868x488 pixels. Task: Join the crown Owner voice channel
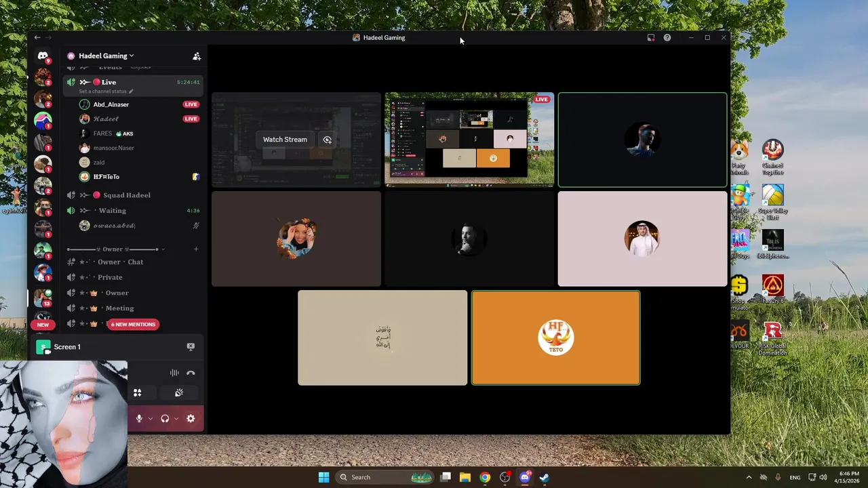click(x=134, y=293)
